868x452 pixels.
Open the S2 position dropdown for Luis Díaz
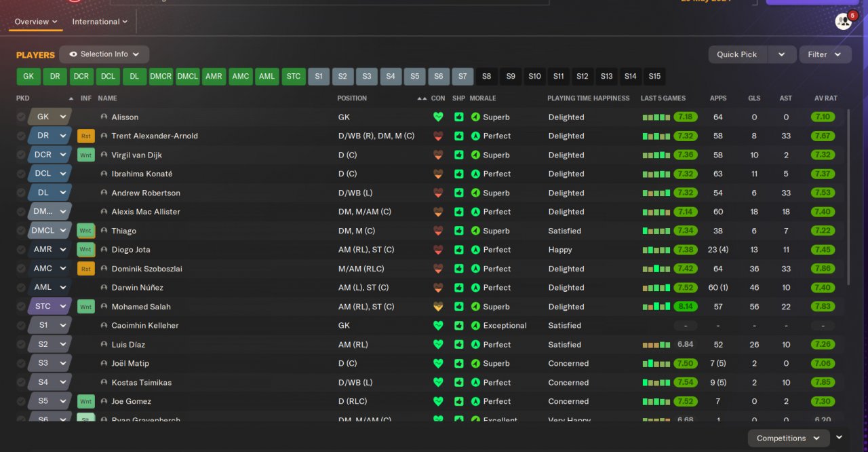point(50,345)
